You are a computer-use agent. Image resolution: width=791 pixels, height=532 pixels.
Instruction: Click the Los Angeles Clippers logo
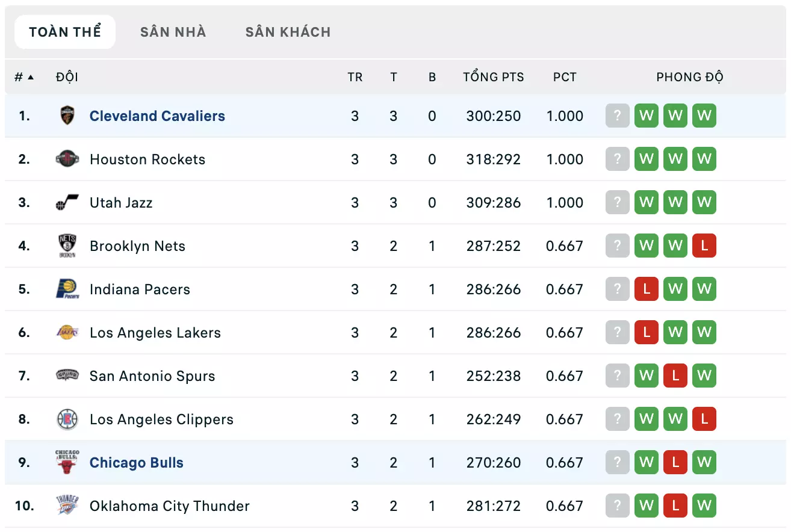(x=67, y=419)
